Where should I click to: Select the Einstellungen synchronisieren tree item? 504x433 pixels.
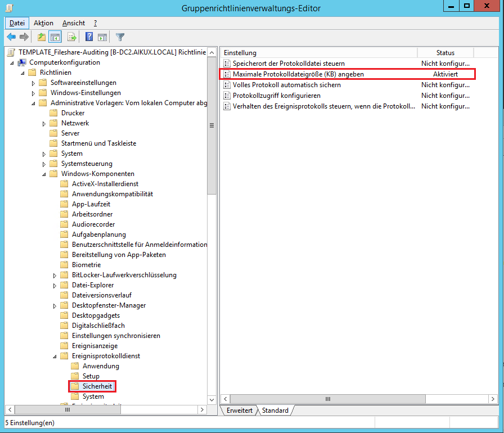pos(116,336)
